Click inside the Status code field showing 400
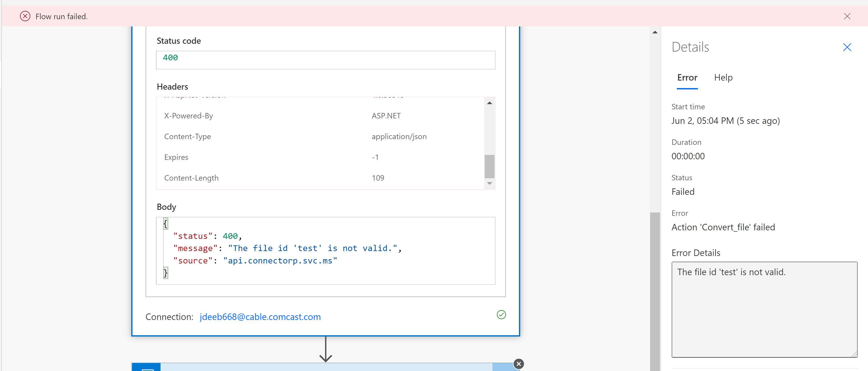This screenshot has width=868, height=371. 325,60
